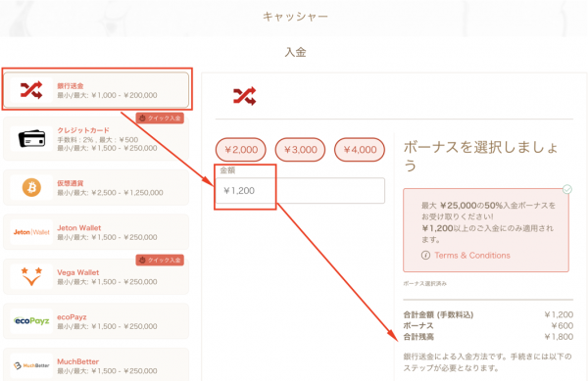Click the ¥1,000 - ¥200,000 limit text
This screenshot has width=588, height=381.
tap(124, 95)
